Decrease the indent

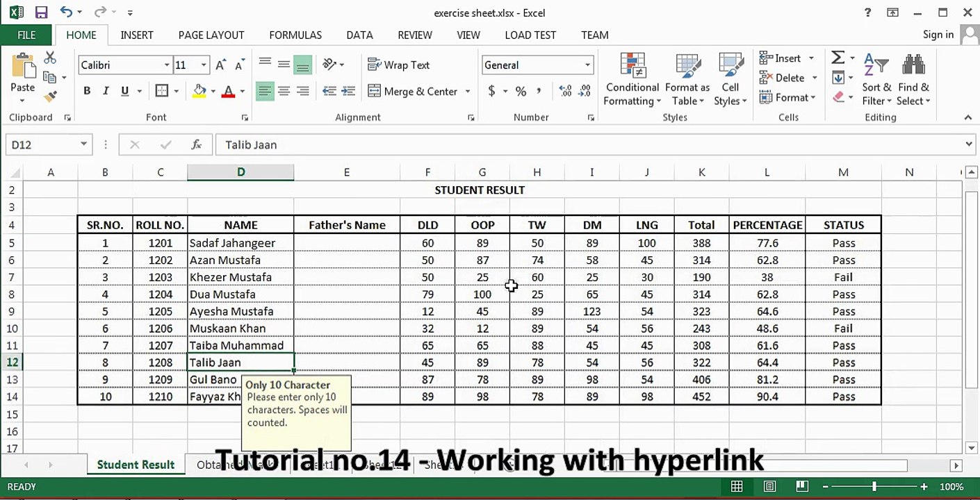[x=329, y=91]
